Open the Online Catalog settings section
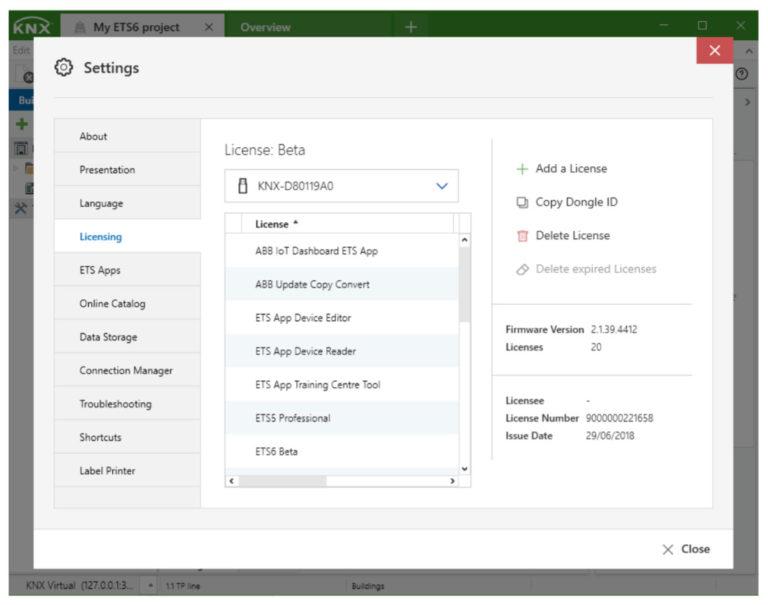The image size is (768, 605). click(127, 303)
